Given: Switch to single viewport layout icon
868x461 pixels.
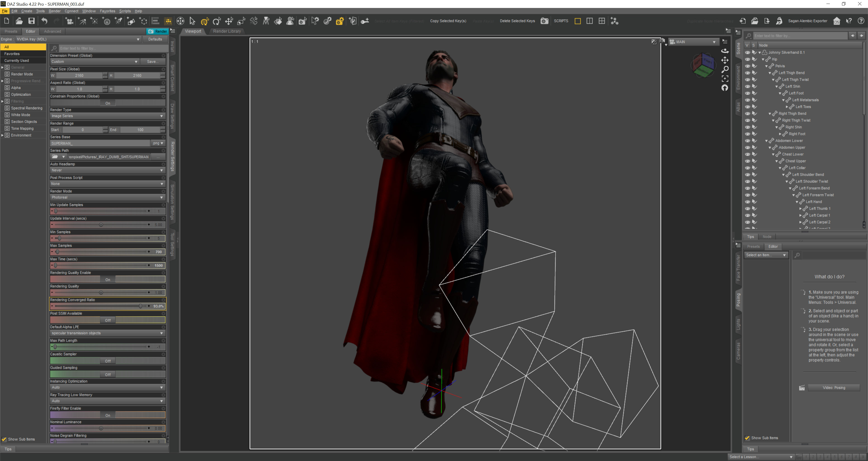Looking at the screenshot, I should pyautogui.click(x=578, y=21).
